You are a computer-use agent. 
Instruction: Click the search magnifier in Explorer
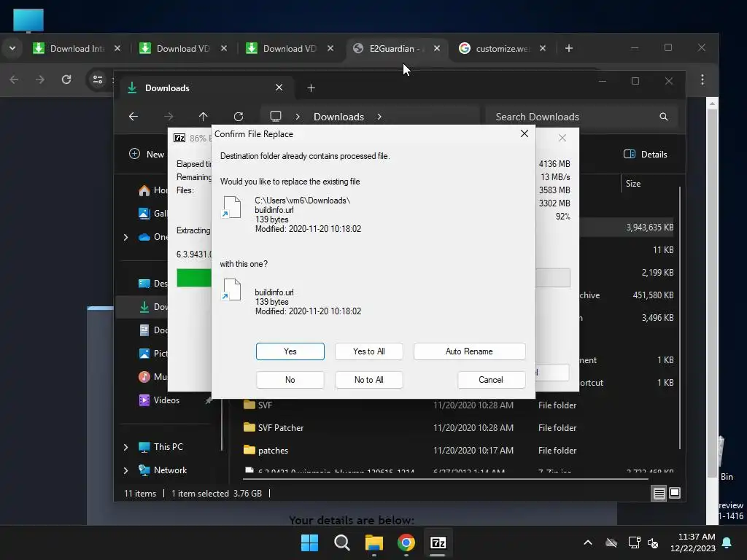point(663,117)
